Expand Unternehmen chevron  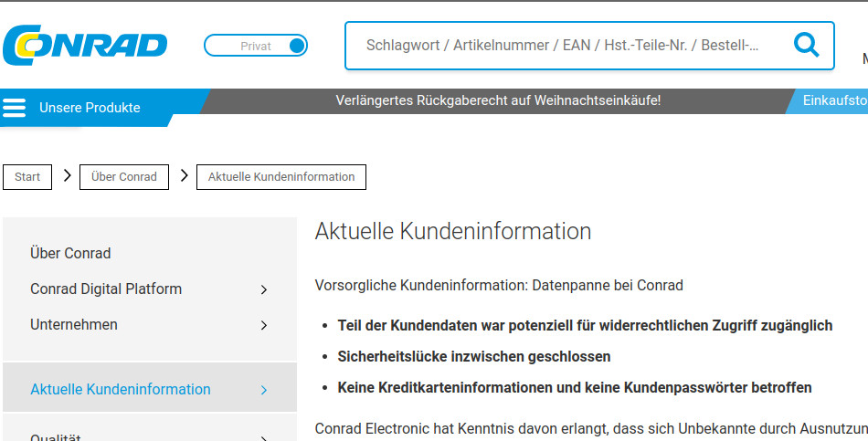(264, 325)
